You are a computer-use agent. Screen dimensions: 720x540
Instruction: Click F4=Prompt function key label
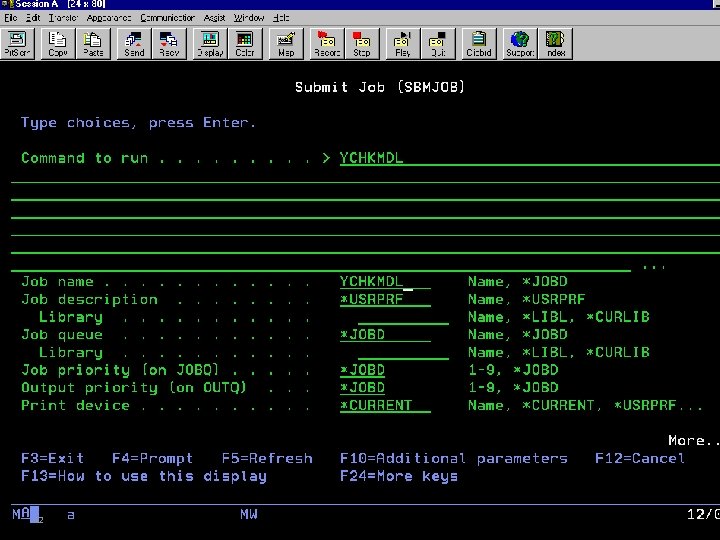click(x=152, y=458)
